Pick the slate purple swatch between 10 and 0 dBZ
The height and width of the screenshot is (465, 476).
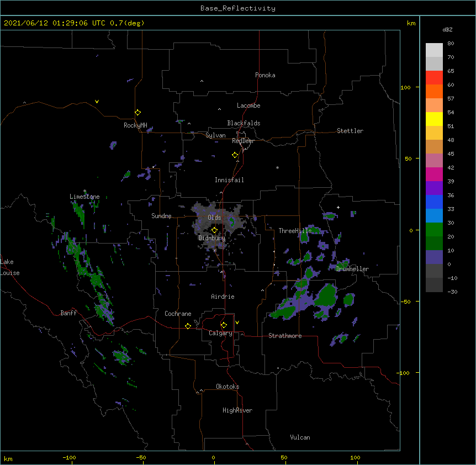(x=434, y=257)
